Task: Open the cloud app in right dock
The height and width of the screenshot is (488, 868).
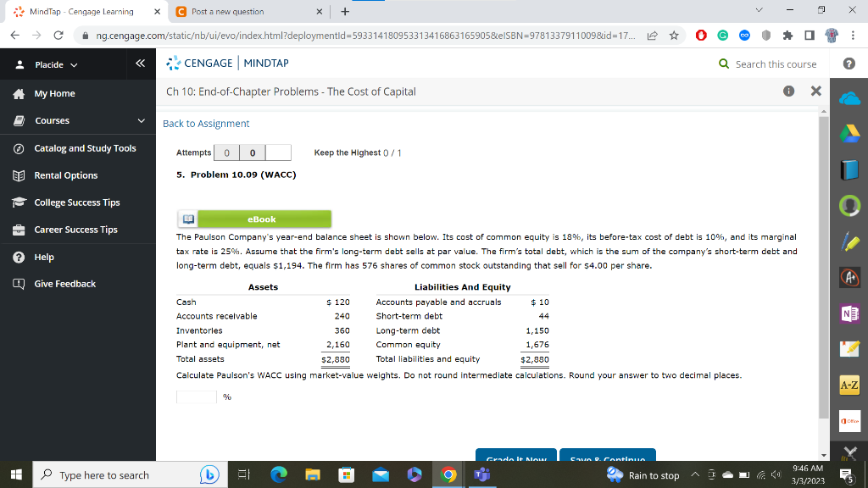Action: [x=849, y=99]
